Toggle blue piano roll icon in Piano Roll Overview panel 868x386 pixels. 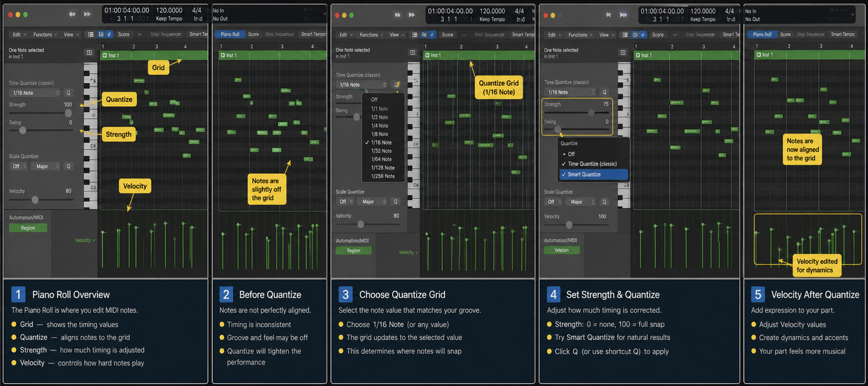click(101, 34)
